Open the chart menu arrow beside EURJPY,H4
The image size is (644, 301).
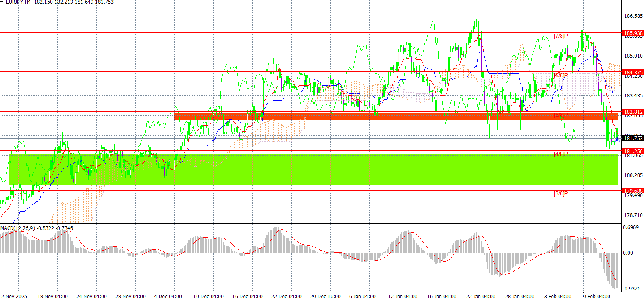coord(2,2)
